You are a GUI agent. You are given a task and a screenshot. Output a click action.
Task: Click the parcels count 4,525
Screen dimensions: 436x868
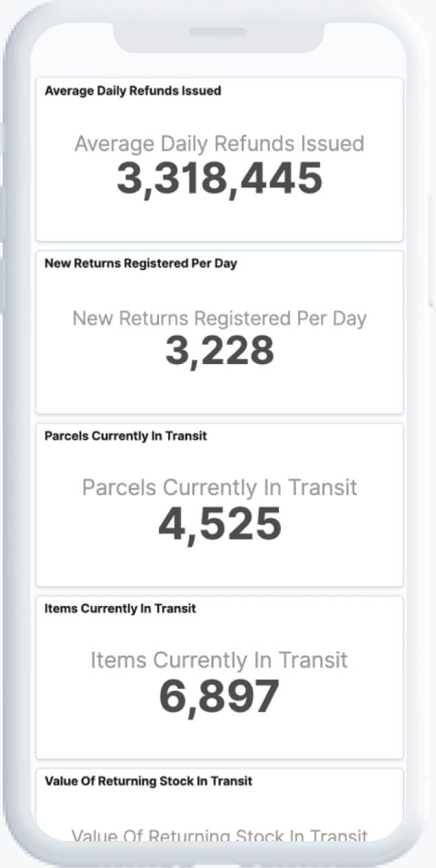point(219,524)
